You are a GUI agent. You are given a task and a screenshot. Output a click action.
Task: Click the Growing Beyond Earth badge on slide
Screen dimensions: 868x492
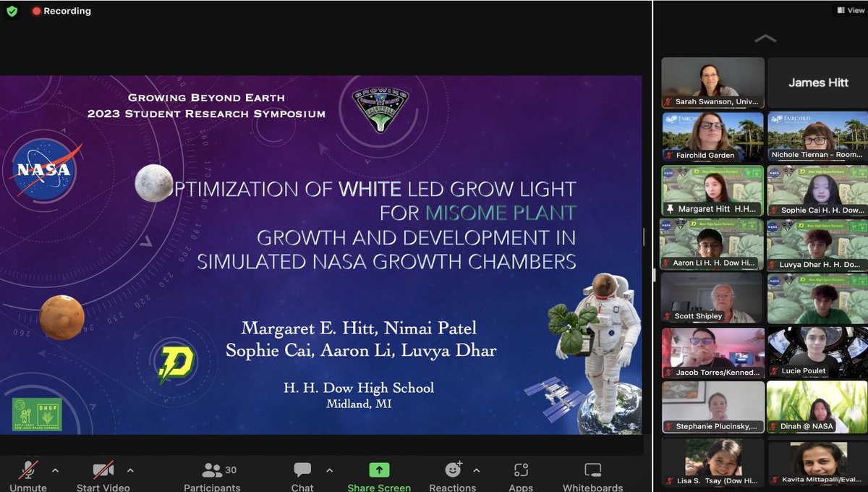pyautogui.click(x=380, y=110)
